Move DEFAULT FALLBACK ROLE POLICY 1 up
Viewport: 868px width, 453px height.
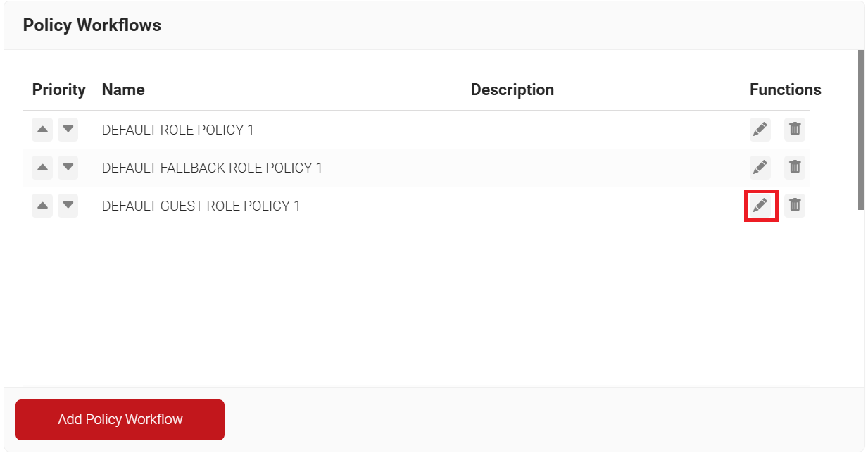tap(42, 168)
